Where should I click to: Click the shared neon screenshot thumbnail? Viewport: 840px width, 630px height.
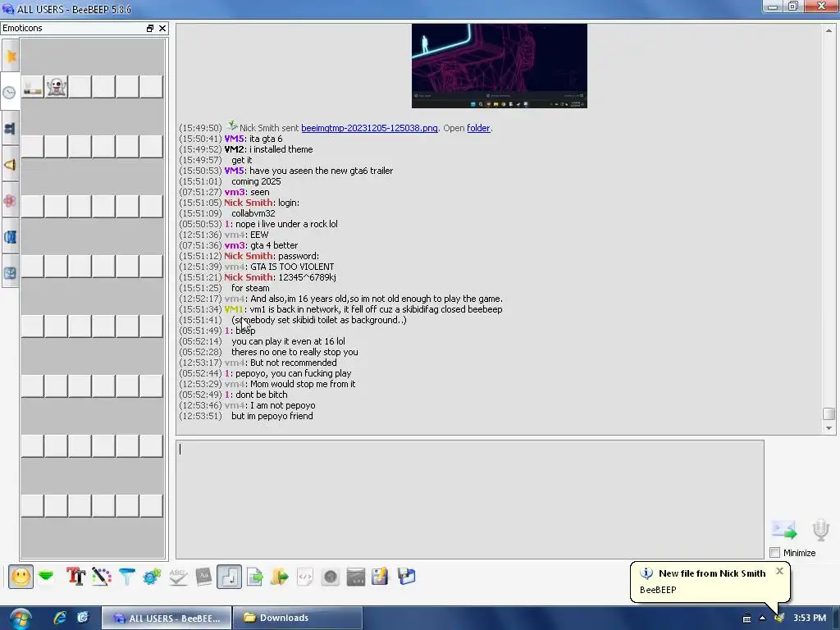(500, 66)
